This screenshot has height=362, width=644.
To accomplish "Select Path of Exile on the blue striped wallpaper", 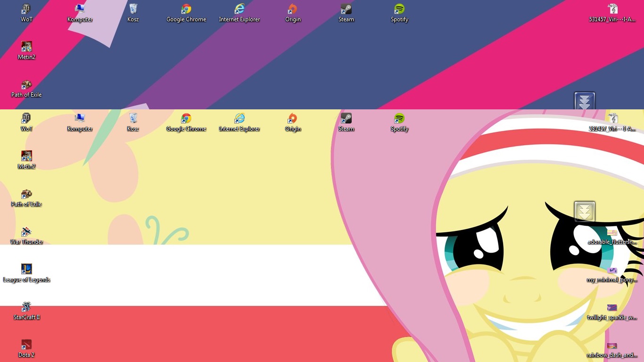I will coord(26,88).
